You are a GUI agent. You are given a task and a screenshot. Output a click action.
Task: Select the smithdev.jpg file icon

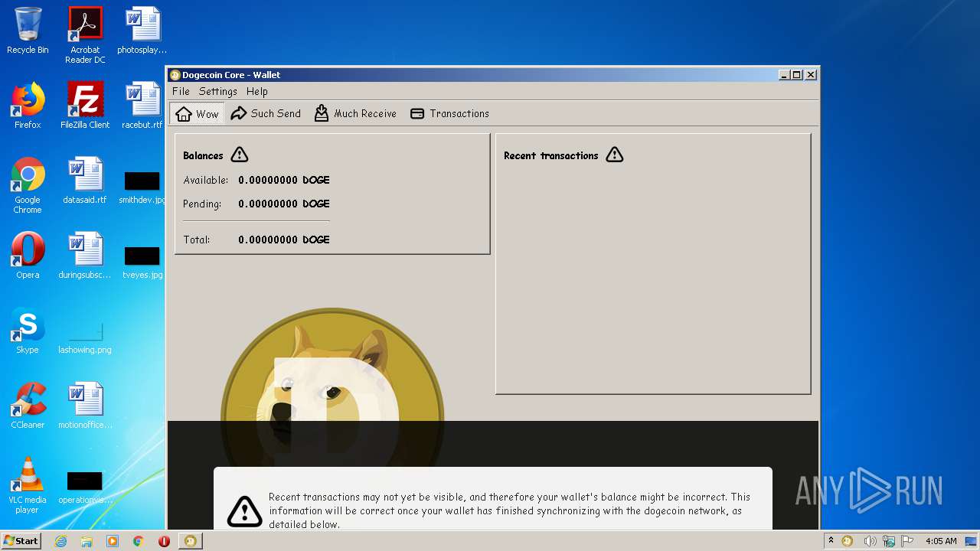pyautogui.click(x=142, y=187)
